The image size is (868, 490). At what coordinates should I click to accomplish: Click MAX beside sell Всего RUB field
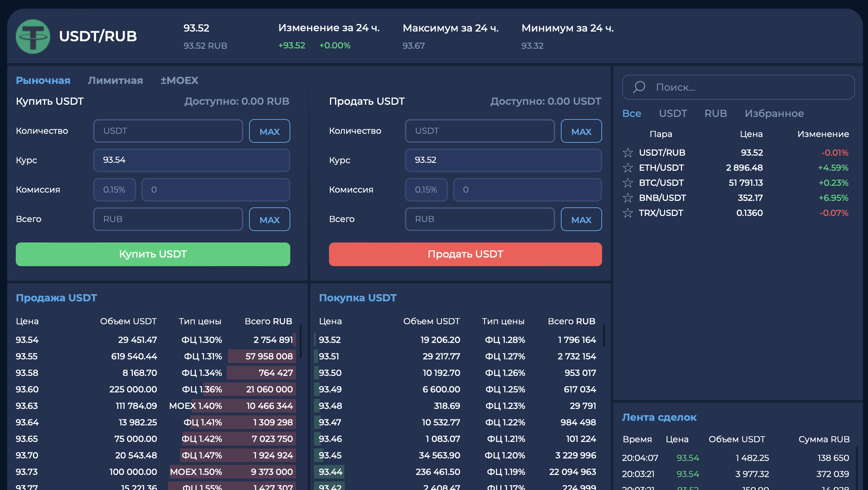pos(581,219)
